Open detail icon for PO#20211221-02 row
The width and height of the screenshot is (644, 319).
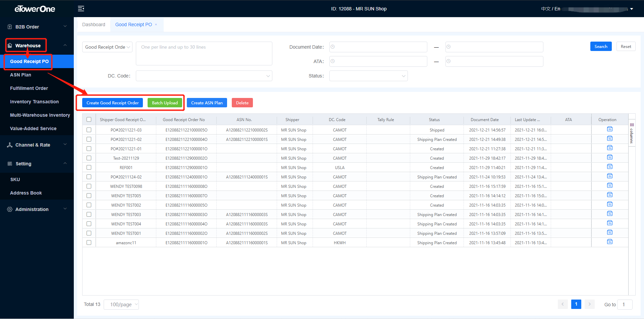(x=610, y=139)
